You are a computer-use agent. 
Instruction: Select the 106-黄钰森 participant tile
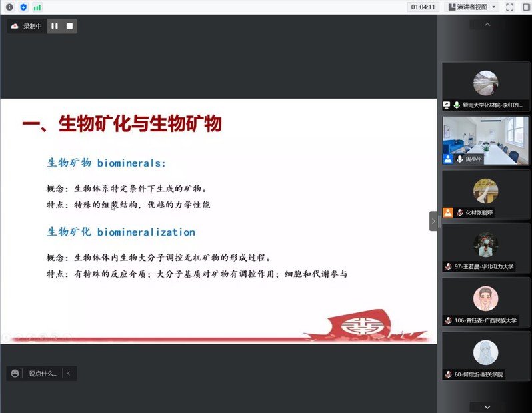(x=486, y=302)
